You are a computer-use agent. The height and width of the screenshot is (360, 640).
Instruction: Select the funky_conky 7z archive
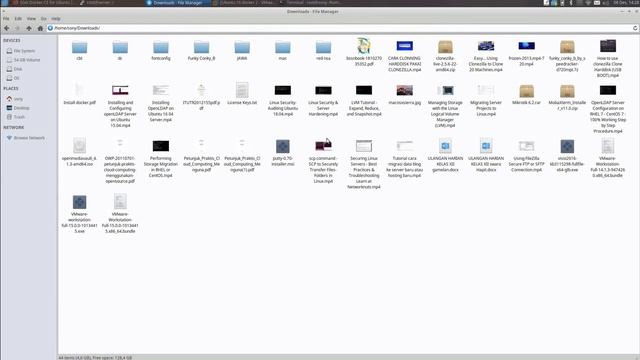pos(567,56)
